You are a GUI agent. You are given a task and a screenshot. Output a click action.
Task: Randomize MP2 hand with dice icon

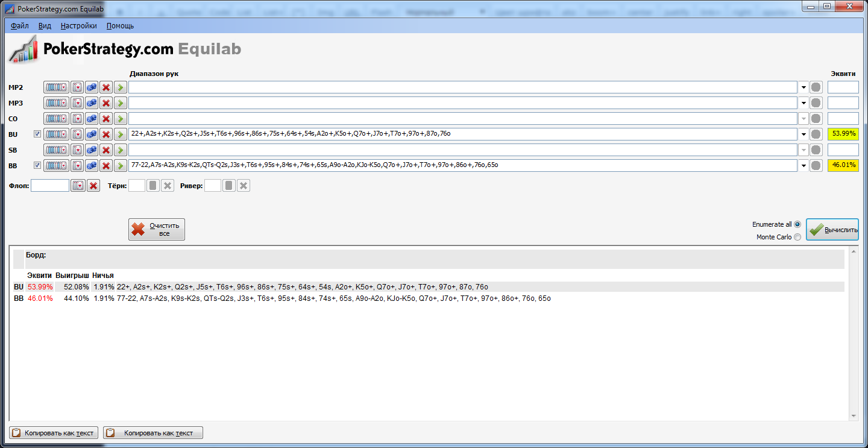(92, 87)
